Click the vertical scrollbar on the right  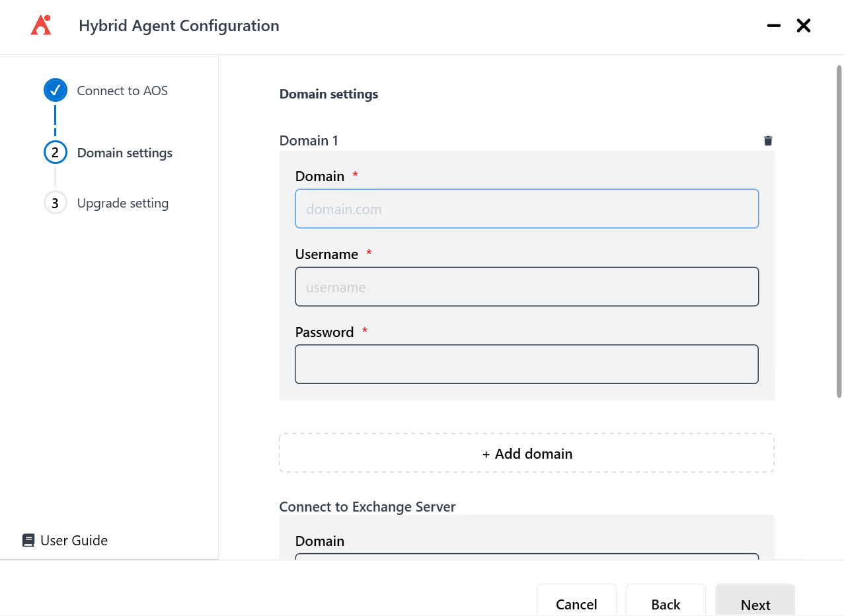[839, 231]
